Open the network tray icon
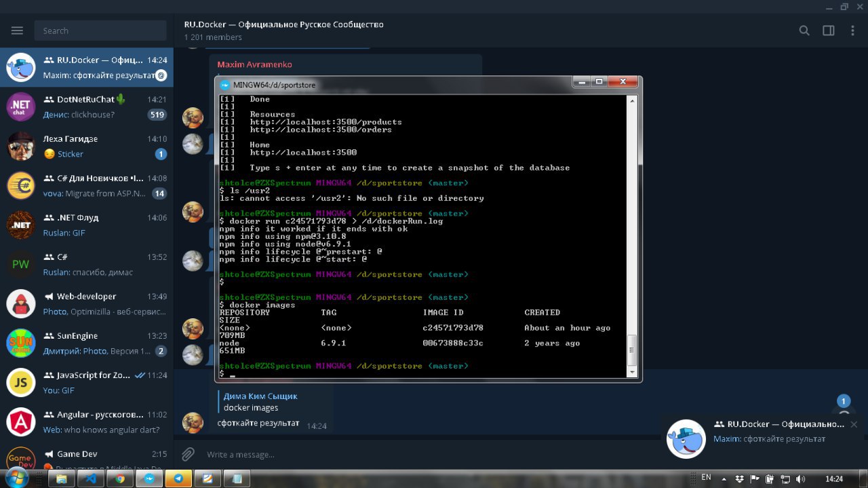The image size is (868, 488). click(785, 478)
